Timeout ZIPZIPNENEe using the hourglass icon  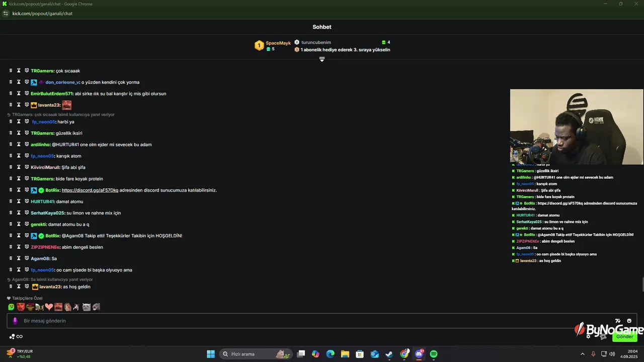[x=19, y=247]
